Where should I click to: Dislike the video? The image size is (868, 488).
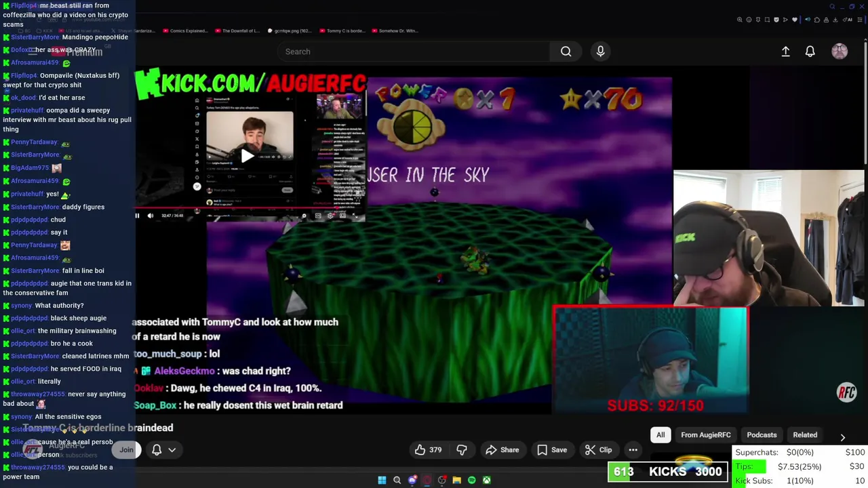click(x=462, y=449)
